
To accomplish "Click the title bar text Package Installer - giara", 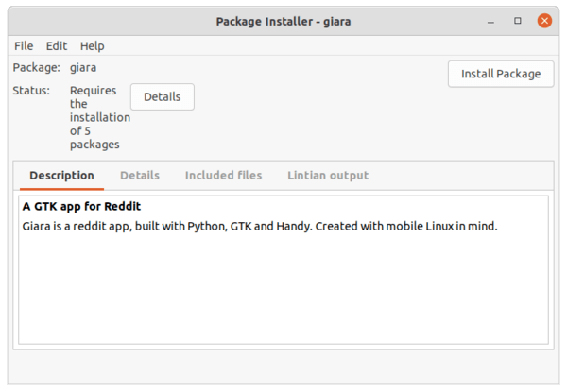I will 283,22.
